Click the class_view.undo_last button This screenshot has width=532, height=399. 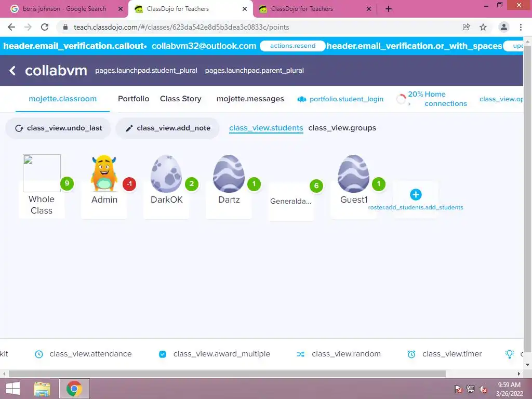[x=58, y=128]
